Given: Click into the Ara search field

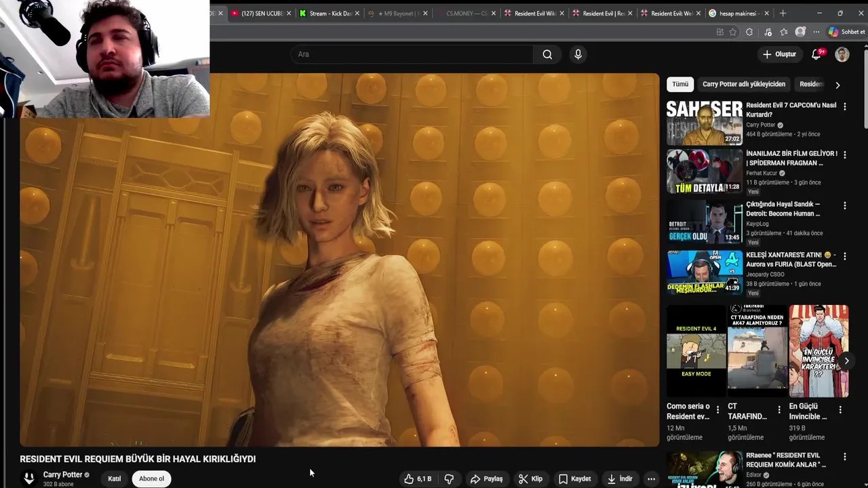Looking at the screenshot, I should tap(412, 54).
